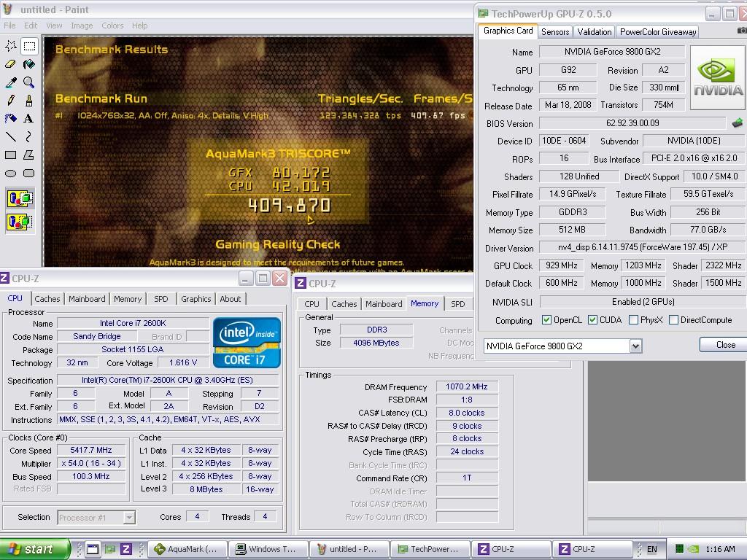Viewport: 747px width, 560px height.
Task: Open the Processor #1 selection dropdown
Action: [x=129, y=518]
